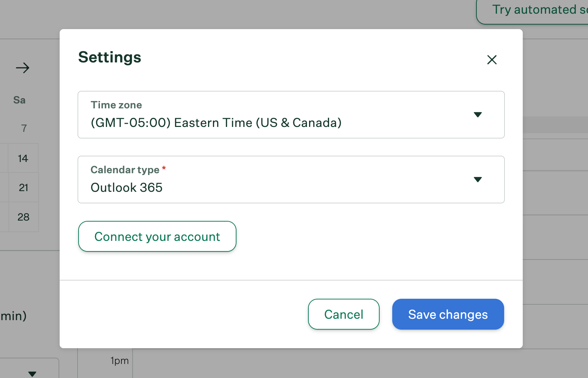Select Outlook 365 in the Calendar type field

click(x=127, y=188)
